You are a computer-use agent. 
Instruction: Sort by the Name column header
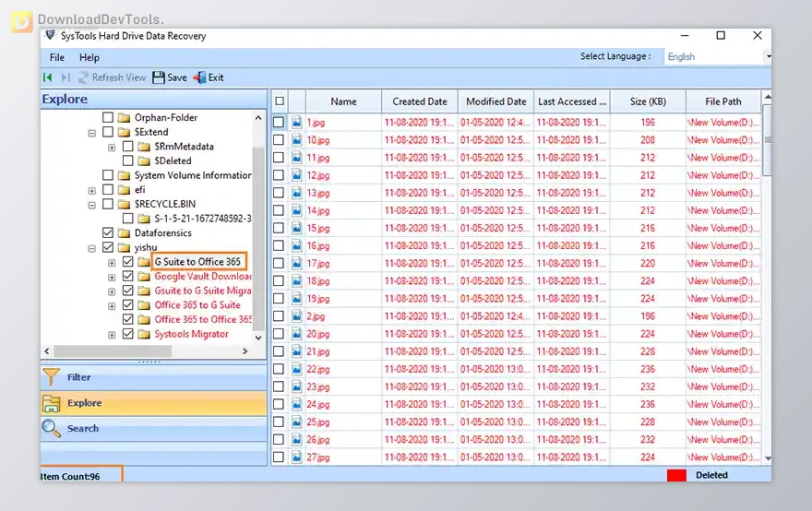[344, 101]
